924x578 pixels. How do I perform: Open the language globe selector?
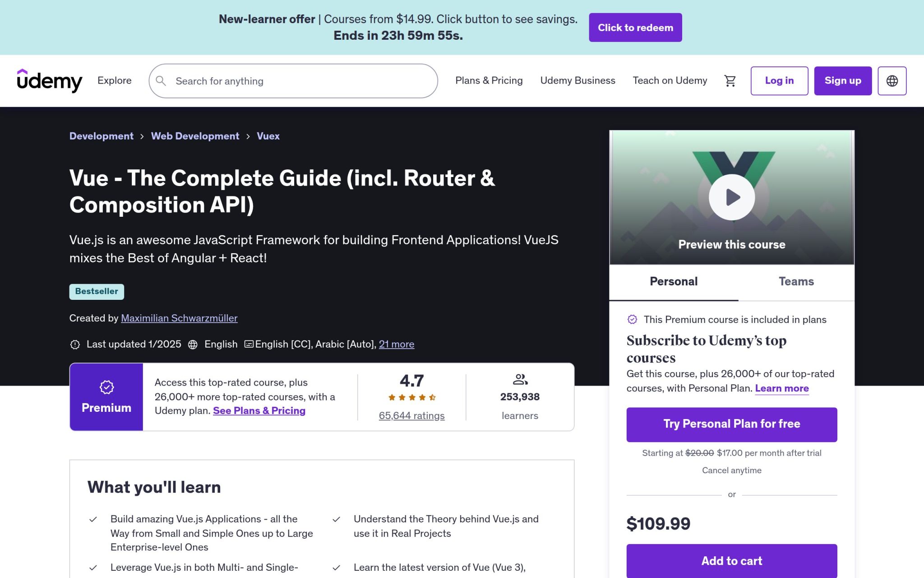[892, 81]
